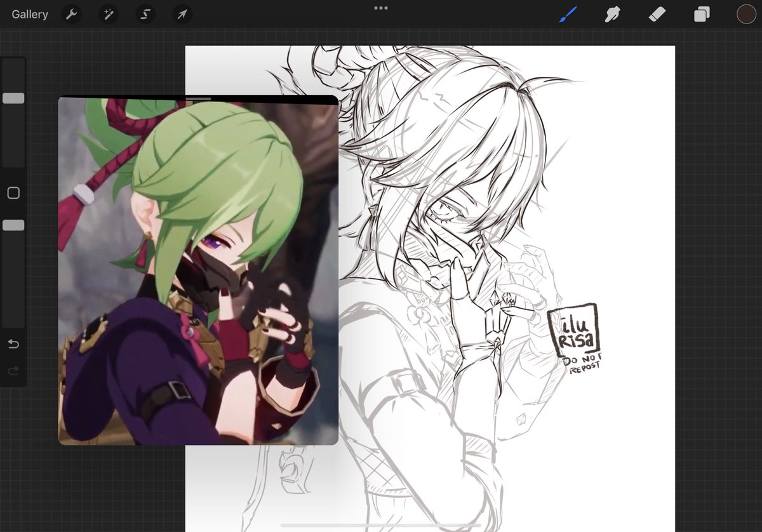Undo the last stroke
This screenshot has height=532, width=762.
tap(13, 343)
